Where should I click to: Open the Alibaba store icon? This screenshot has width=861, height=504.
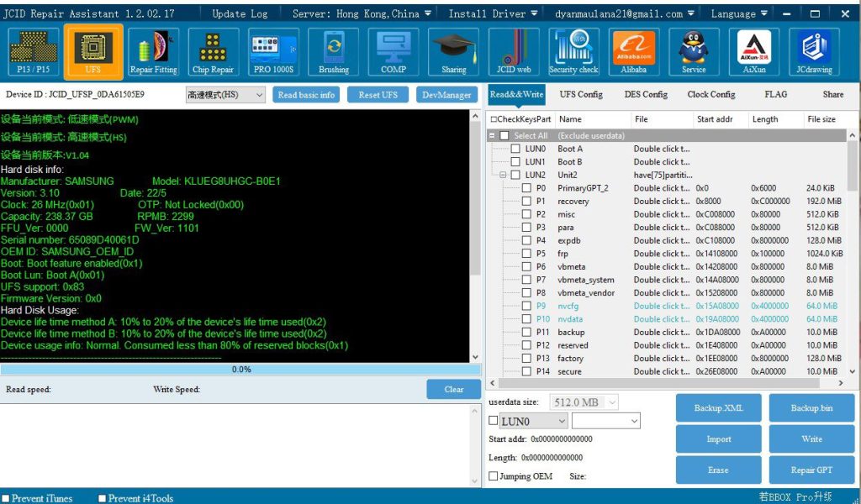(634, 51)
